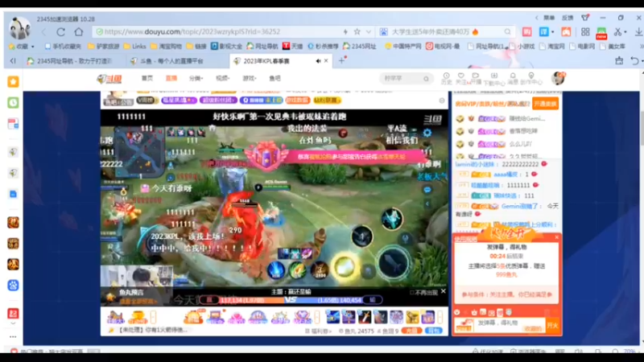Open the Links bookmark folder

coord(134,47)
